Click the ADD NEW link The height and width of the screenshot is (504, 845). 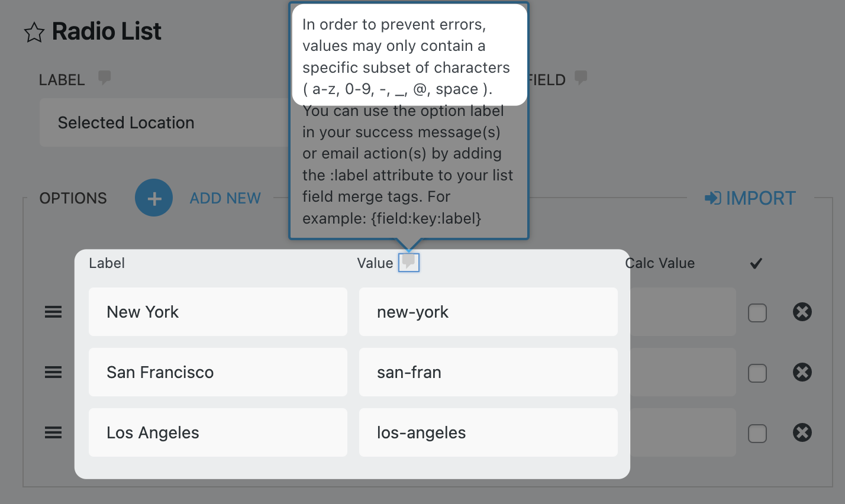pyautogui.click(x=225, y=198)
